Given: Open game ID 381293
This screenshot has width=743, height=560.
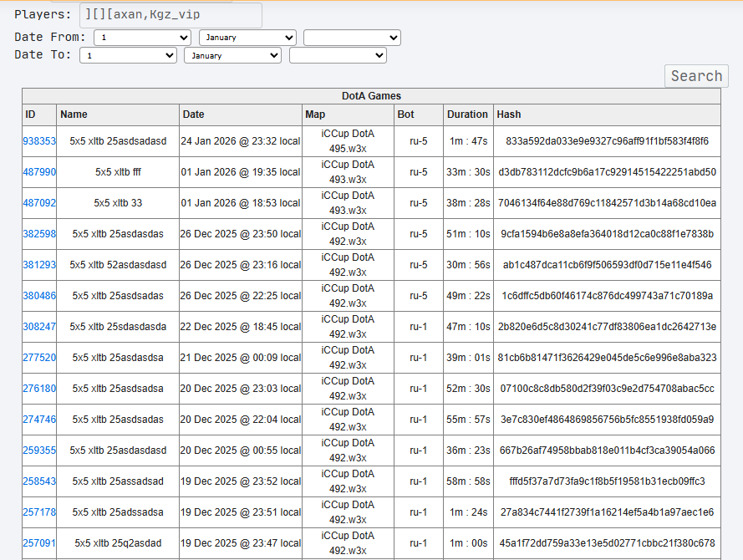Looking at the screenshot, I should (39, 265).
